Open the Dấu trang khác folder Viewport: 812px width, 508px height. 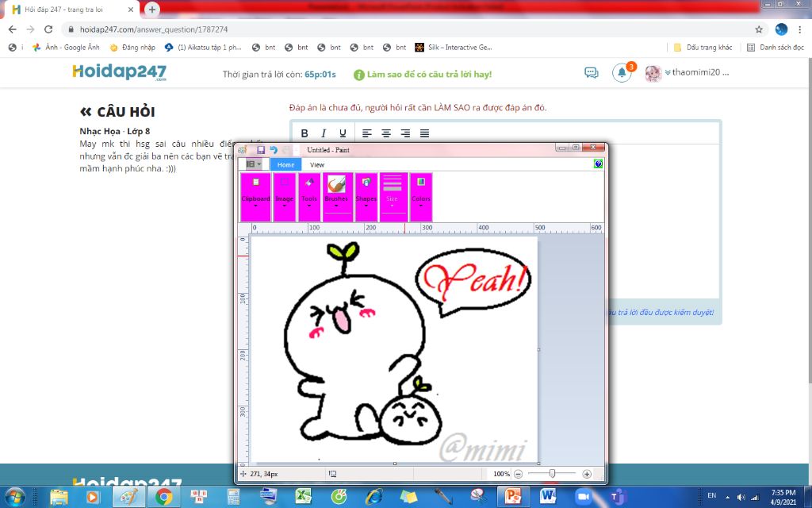[703, 47]
